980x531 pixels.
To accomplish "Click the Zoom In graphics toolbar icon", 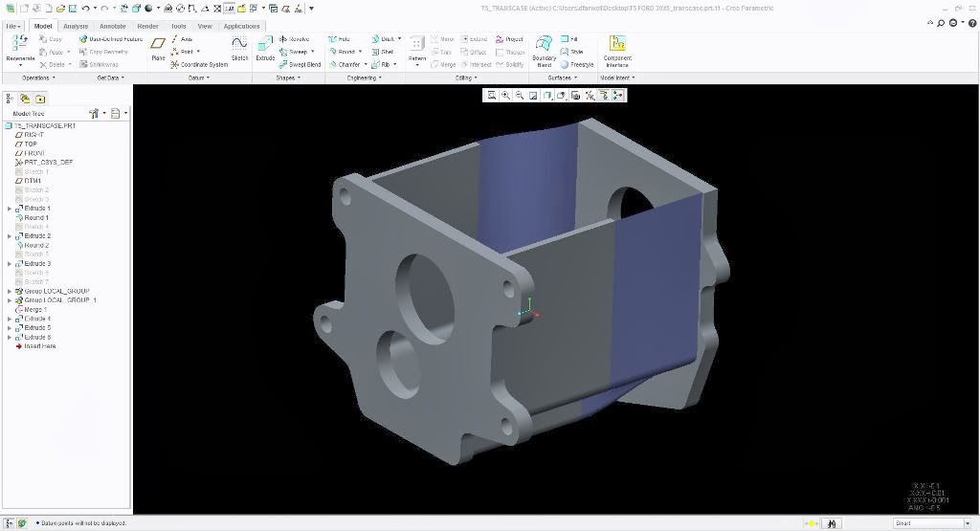I will (x=505, y=95).
